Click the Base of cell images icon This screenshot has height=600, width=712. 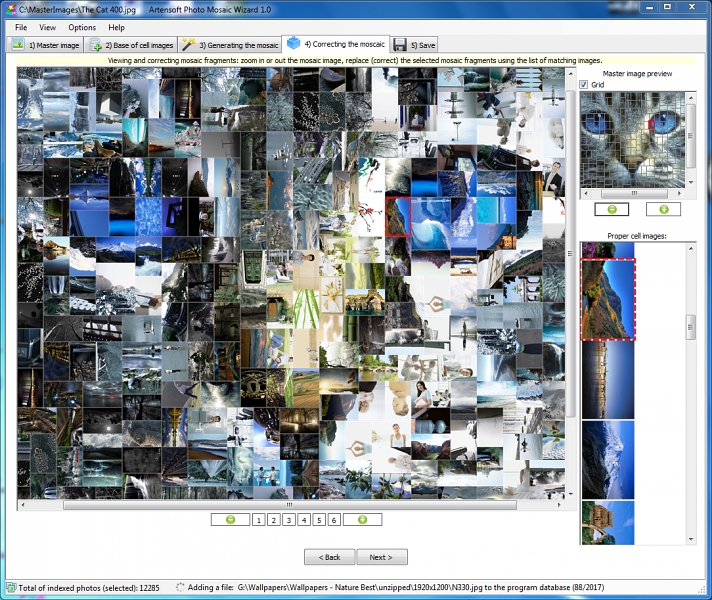tap(95, 45)
